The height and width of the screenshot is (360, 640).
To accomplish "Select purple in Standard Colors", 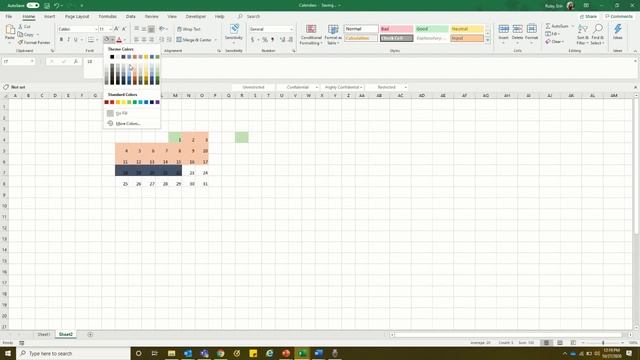I will click(x=157, y=102).
